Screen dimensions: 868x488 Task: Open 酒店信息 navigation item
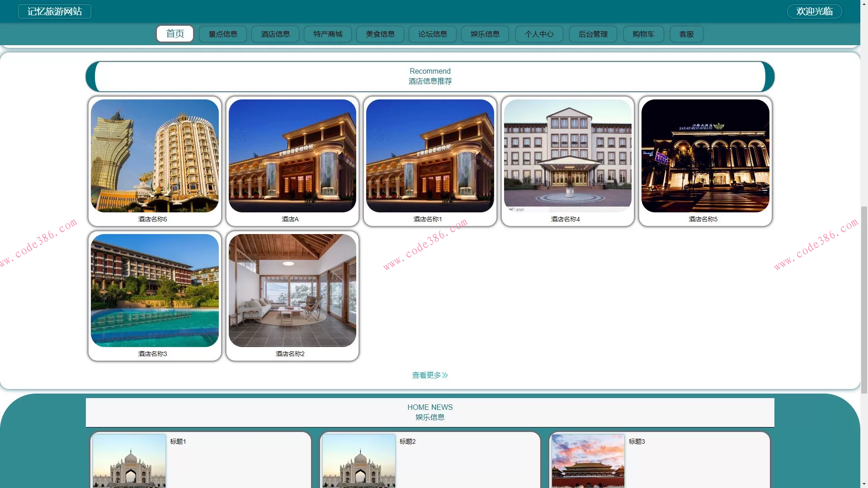click(x=275, y=34)
